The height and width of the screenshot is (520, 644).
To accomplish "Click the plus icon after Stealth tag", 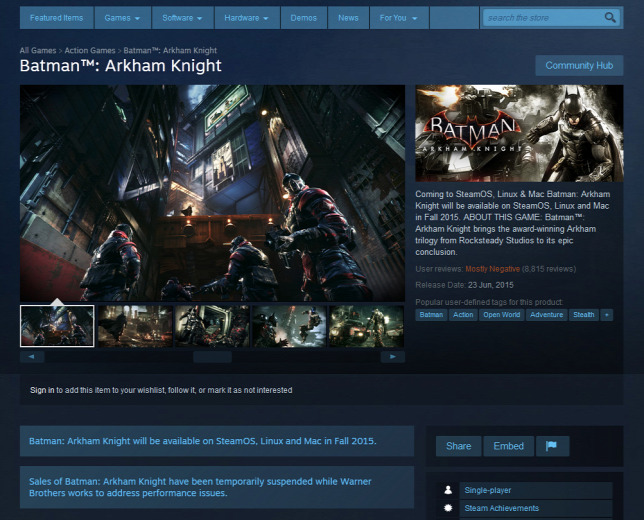I will tap(607, 315).
